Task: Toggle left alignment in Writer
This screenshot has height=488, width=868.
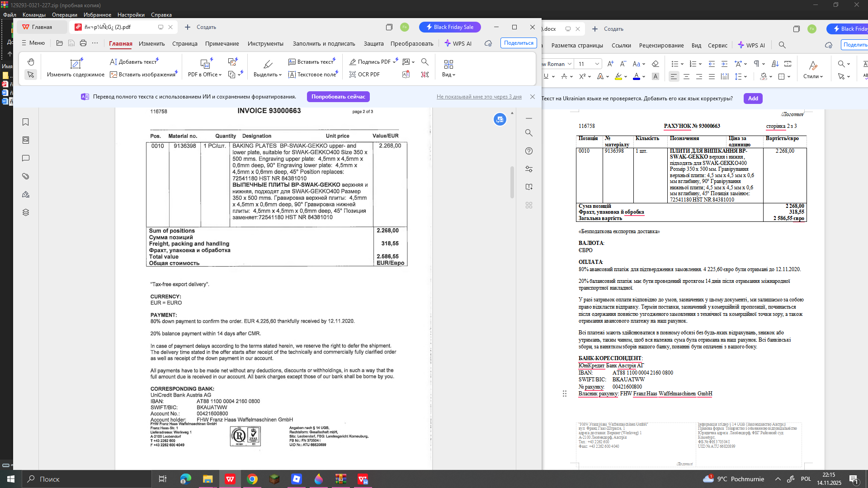Action: point(674,76)
